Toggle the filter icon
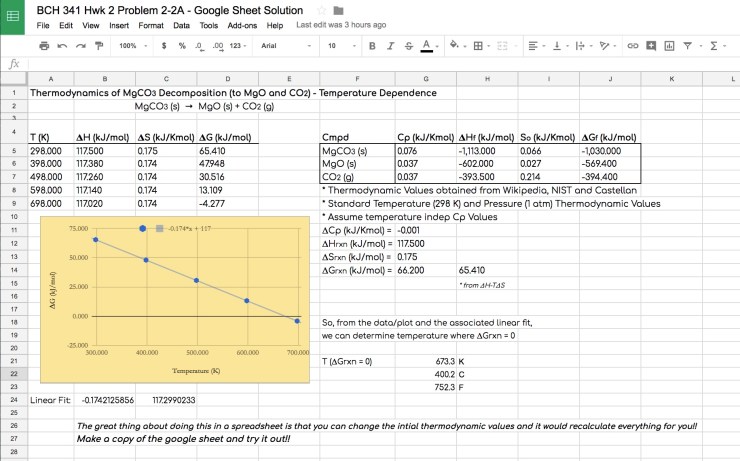This screenshot has height=461, width=740. [688, 46]
